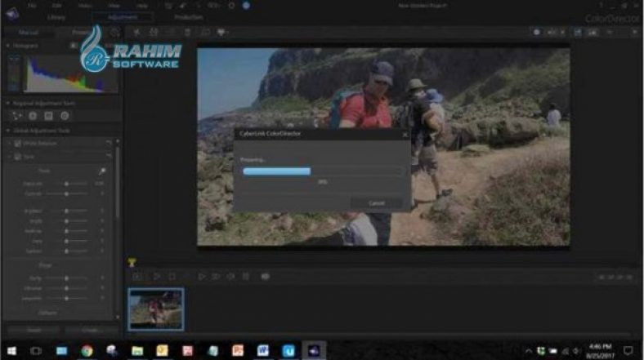The width and height of the screenshot is (644, 360).
Task: Pick the second regional adjustment tool, a circle
Action: [x=33, y=116]
